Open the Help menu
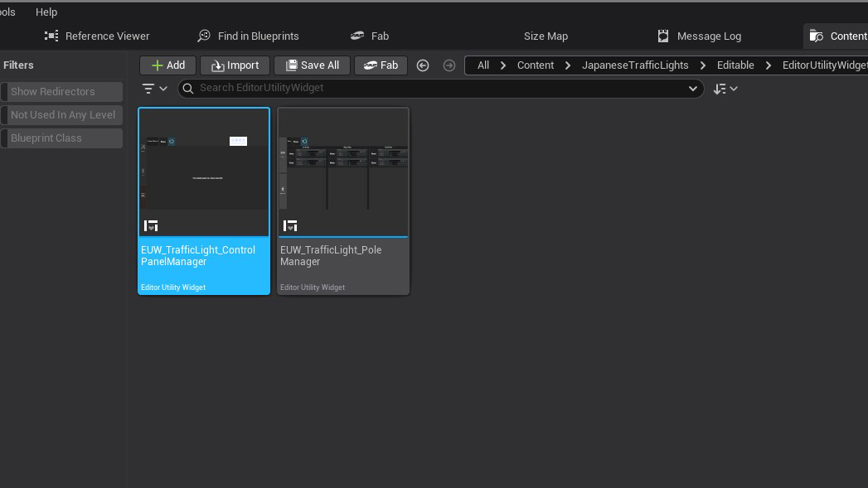The height and width of the screenshot is (488, 868). pyautogui.click(x=46, y=12)
